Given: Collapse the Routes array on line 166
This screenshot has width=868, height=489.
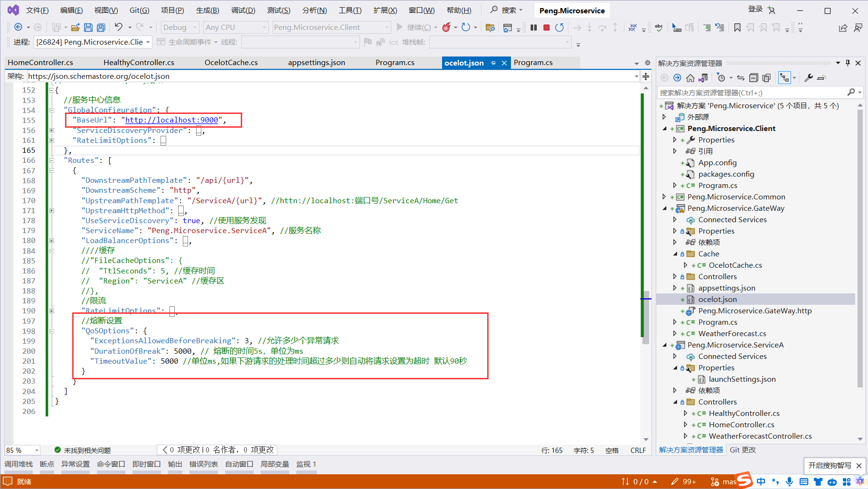Looking at the screenshot, I should 51,160.
